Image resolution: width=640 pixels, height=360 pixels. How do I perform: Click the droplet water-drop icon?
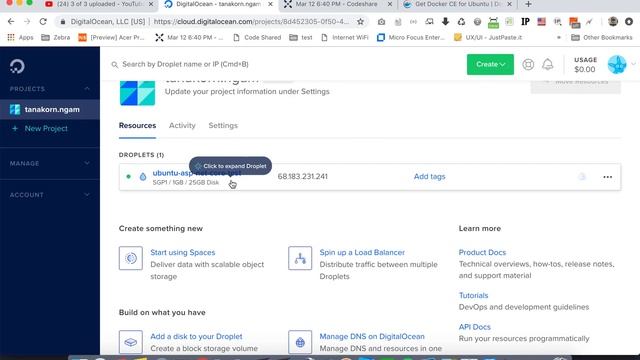click(142, 177)
